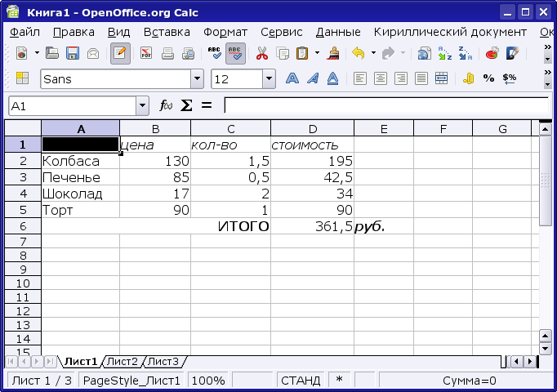Open the Name Box dropdown arrow
Image resolution: width=557 pixels, height=392 pixels.
point(143,106)
